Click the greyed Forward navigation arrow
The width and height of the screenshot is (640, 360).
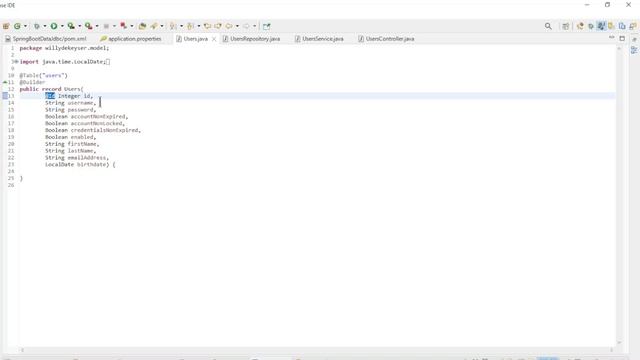coord(246,26)
